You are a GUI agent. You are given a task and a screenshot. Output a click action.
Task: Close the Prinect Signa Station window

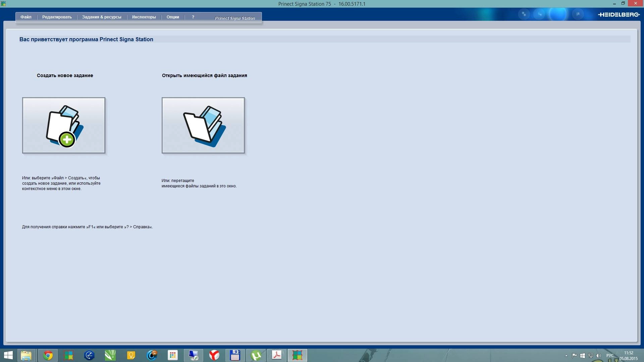(635, 4)
